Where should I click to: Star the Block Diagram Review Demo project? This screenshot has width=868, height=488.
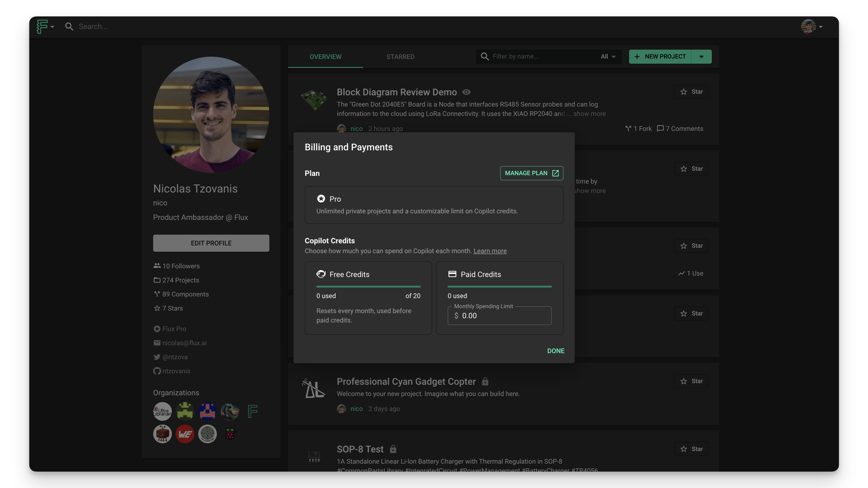[x=691, y=92]
